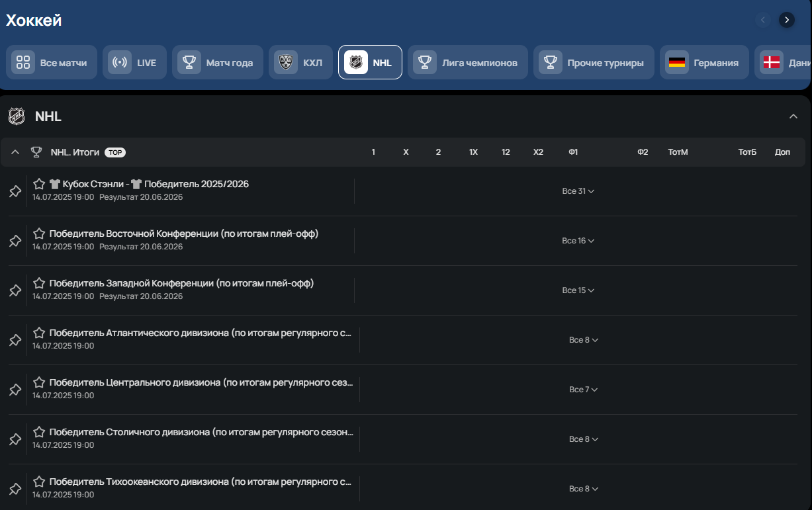The width and height of the screenshot is (812, 510).
Task: Open Победитель Центрального дивизиона event page
Action: click(x=201, y=382)
